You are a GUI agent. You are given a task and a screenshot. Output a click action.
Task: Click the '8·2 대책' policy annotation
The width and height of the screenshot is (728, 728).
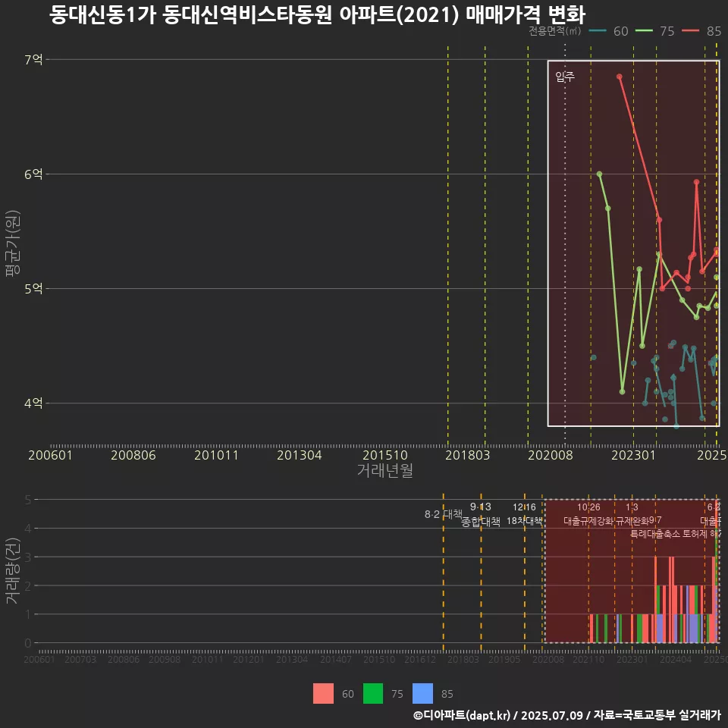[x=444, y=514]
